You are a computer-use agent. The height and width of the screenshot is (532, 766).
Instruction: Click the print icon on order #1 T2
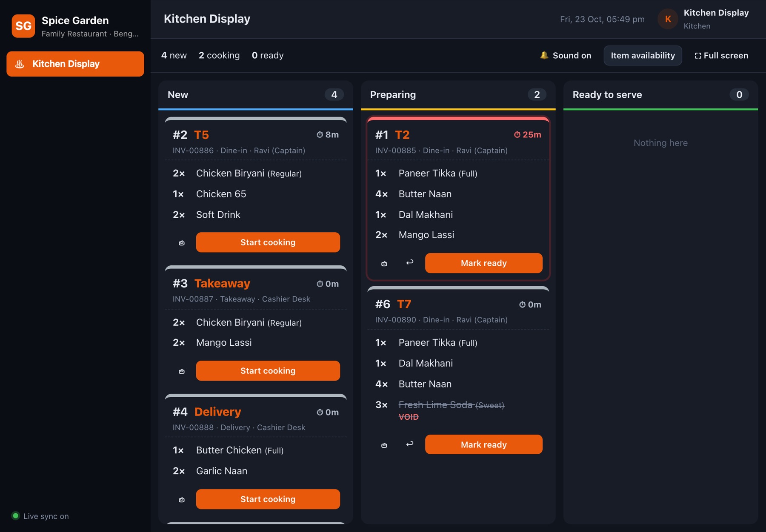click(384, 264)
